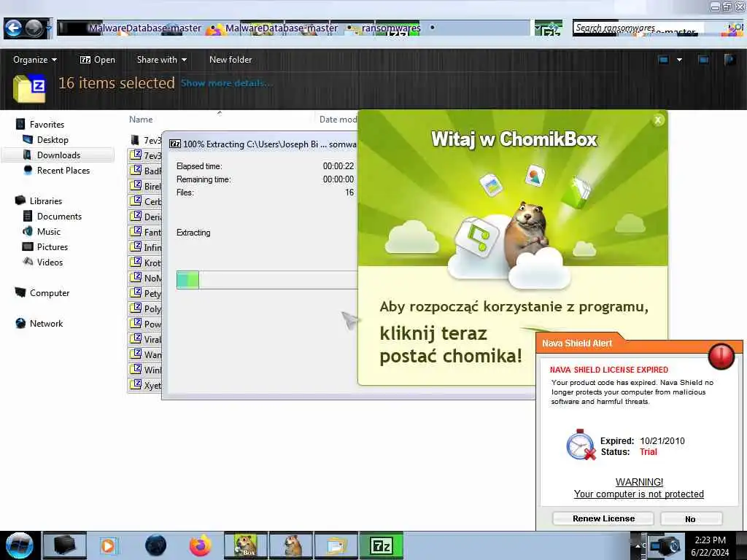Viewport: 747px width, 560px height.
Task: Expand the Share with dropdown
Action: click(x=161, y=60)
